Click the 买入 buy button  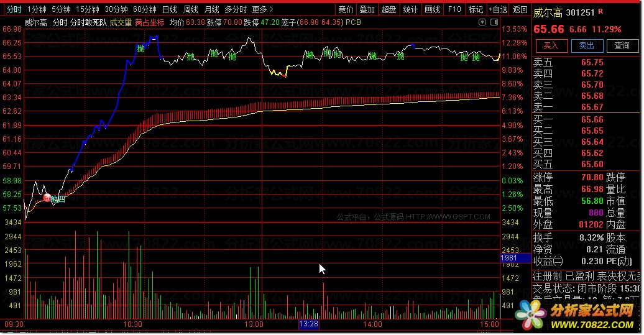pyautogui.click(x=551, y=45)
